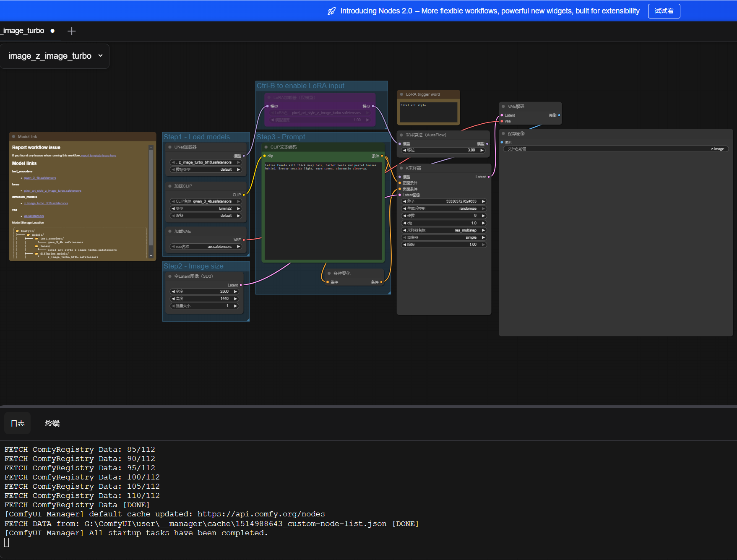Click the 试试看 button in the banner
Viewport: 737px width, 560px height.
[664, 11]
